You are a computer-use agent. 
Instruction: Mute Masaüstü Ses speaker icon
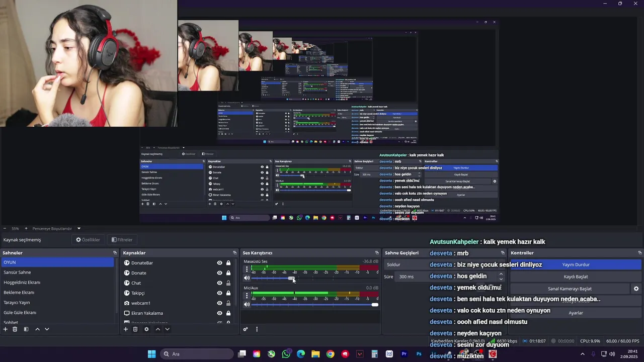coord(247,278)
